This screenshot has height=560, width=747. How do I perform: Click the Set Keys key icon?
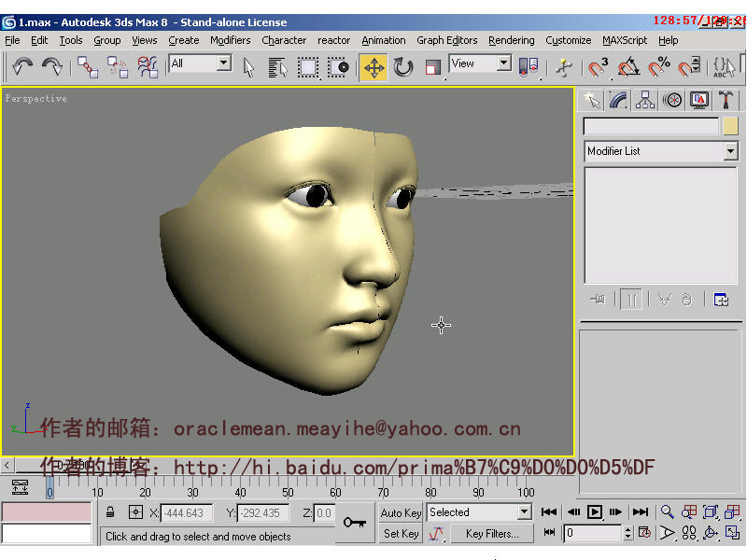(355, 523)
